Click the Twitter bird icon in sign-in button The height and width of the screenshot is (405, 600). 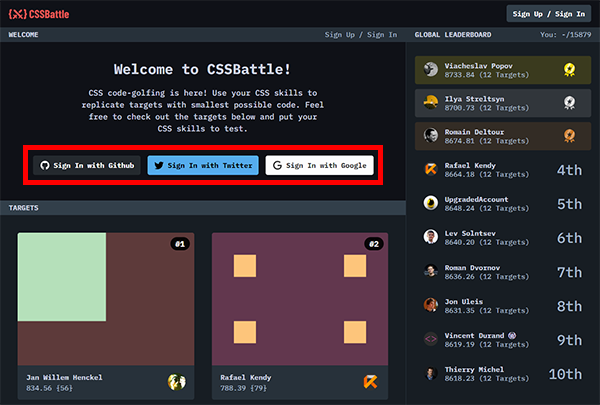pyautogui.click(x=159, y=165)
